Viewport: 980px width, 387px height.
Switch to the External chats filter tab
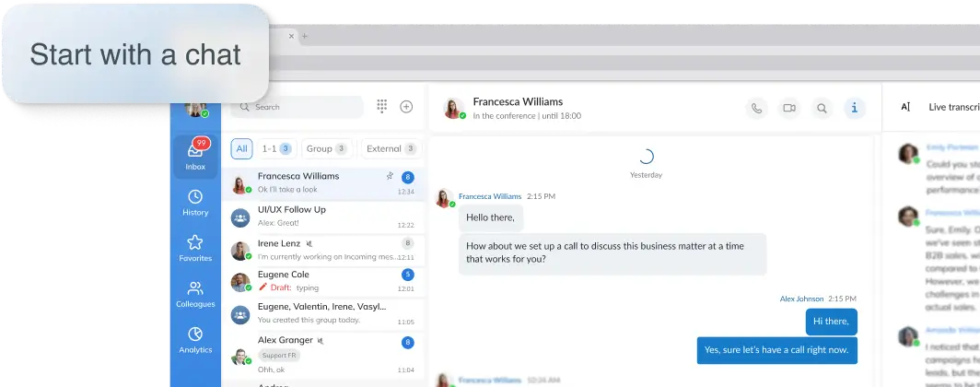(390, 148)
